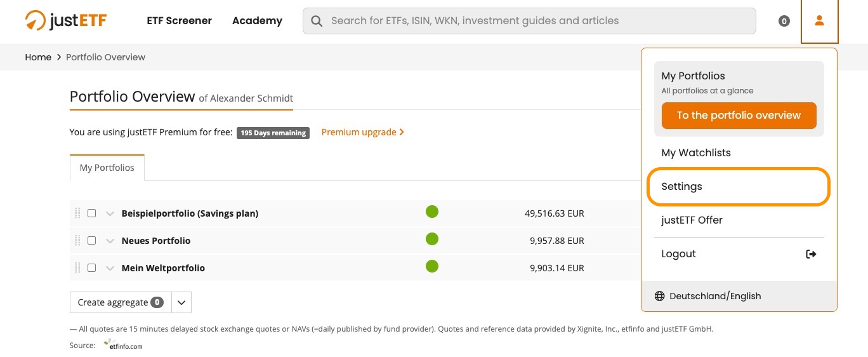Image resolution: width=868 pixels, height=357 pixels.
Task: Tick the Mein Weltportfolio checkbox
Action: pos(91,268)
